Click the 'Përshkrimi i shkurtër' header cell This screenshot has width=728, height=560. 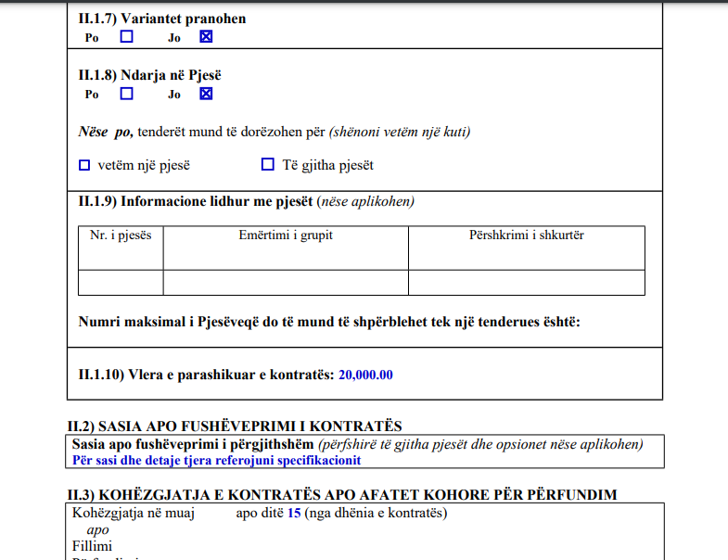click(527, 248)
